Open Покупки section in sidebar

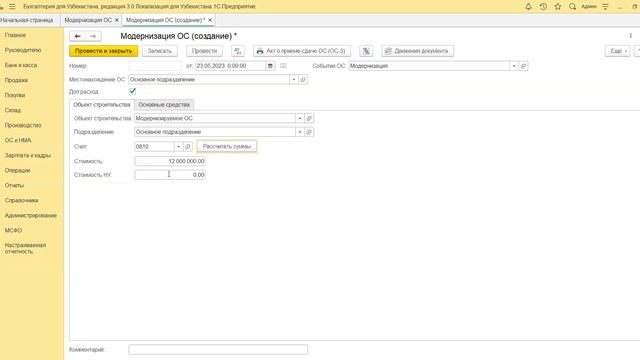[15, 95]
